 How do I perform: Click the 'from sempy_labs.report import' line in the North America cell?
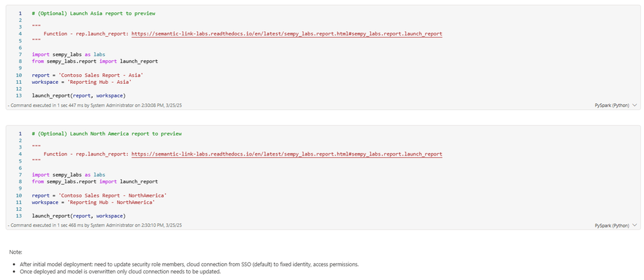95,181
